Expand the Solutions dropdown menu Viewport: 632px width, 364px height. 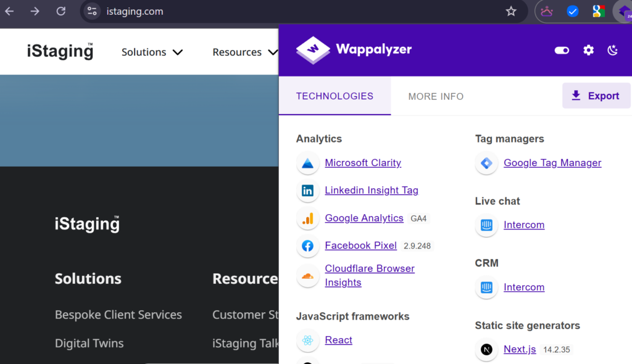click(x=152, y=52)
